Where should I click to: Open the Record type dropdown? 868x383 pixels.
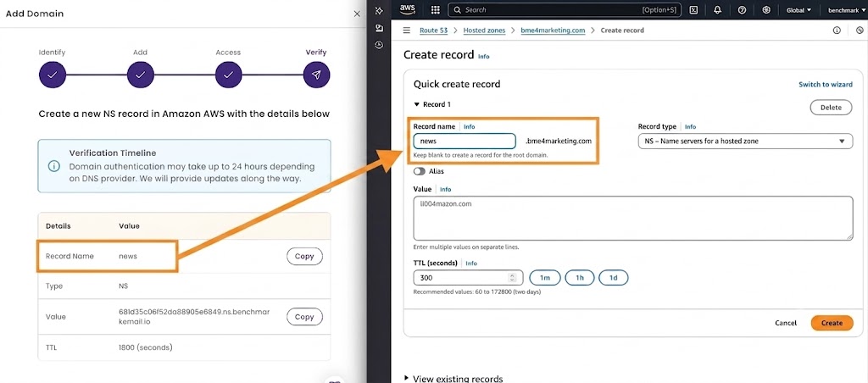point(745,142)
